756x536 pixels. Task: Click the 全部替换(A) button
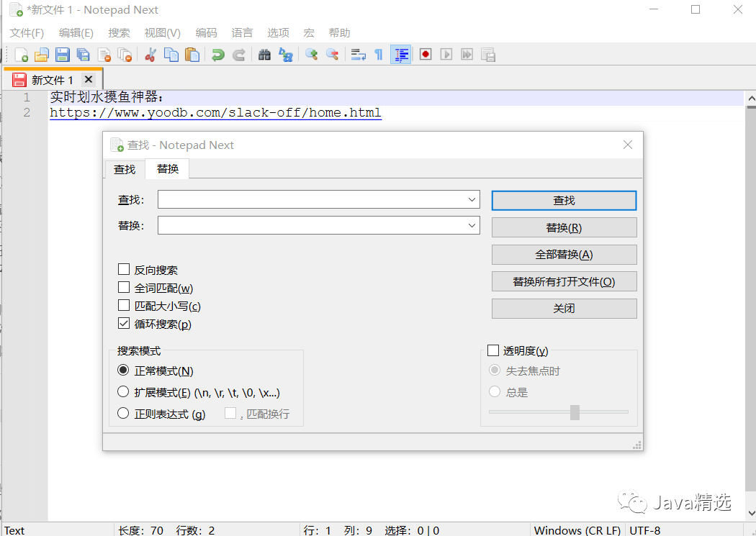(564, 254)
